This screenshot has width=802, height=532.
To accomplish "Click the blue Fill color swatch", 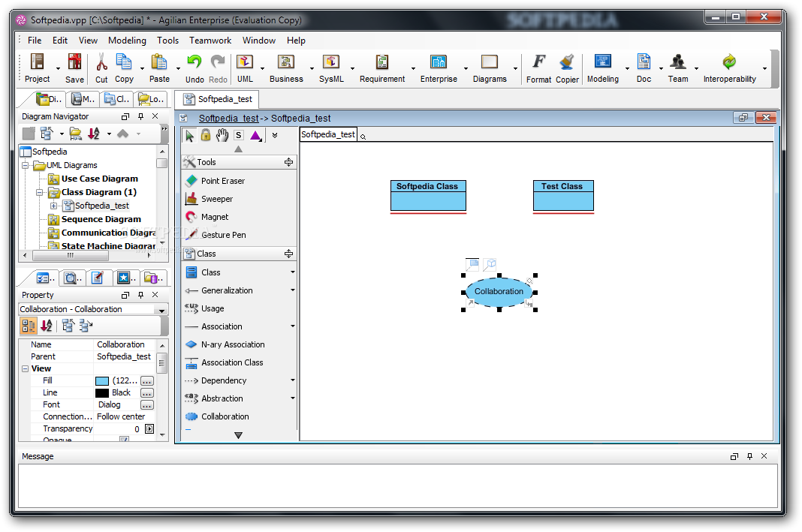I will [102, 380].
